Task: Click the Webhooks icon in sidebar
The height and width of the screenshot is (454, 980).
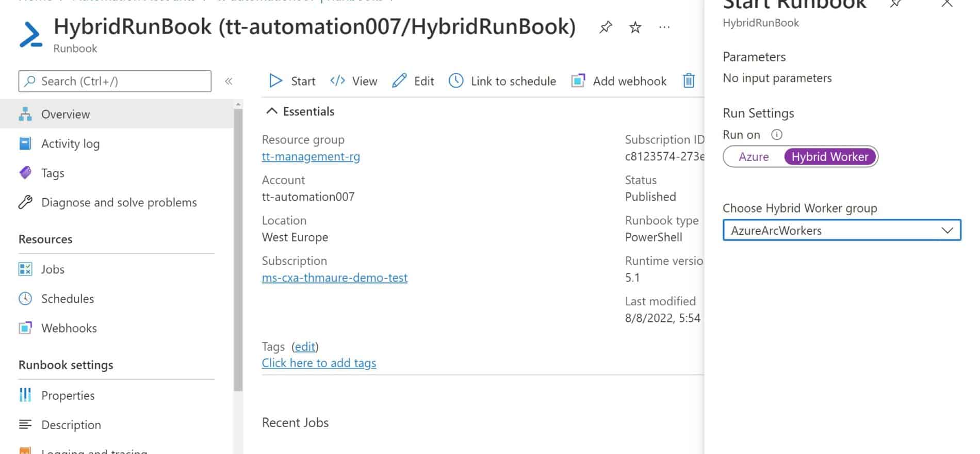Action: tap(25, 328)
